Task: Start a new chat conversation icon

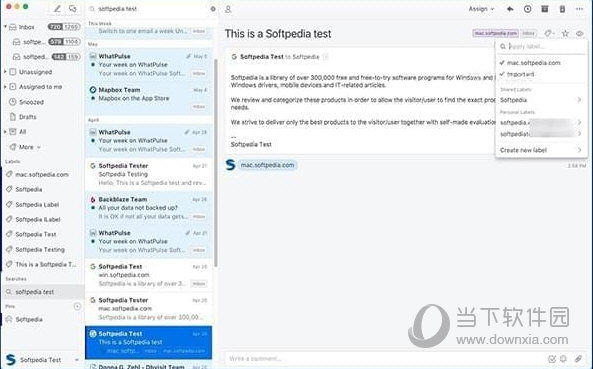Action: (73, 8)
